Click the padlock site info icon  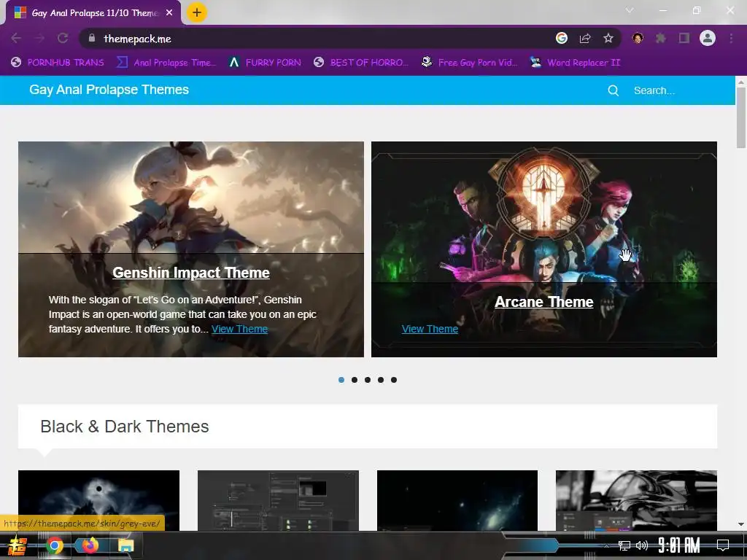91,38
